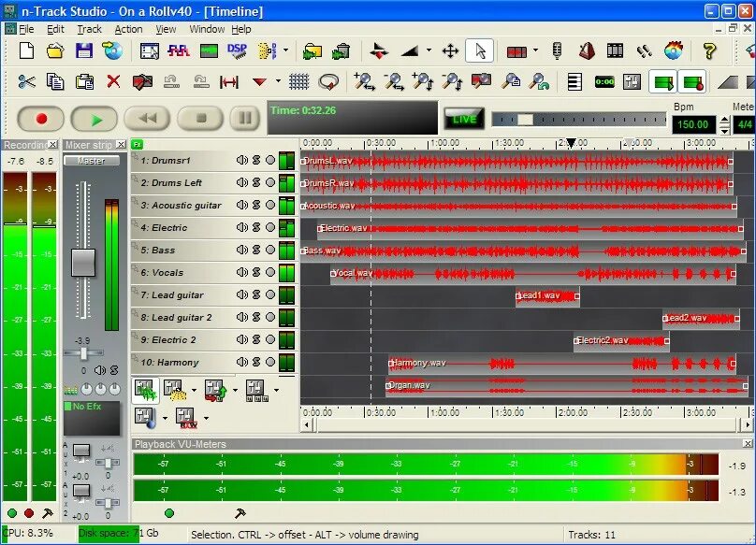The image size is (756, 545).
Task: Open the Window menu
Action: tap(207, 29)
